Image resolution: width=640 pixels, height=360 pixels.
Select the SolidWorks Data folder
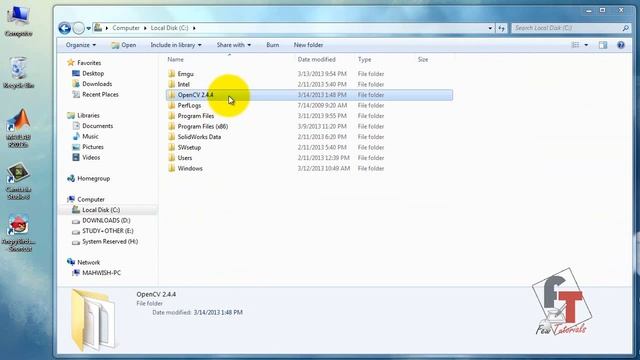tap(199, 137)
